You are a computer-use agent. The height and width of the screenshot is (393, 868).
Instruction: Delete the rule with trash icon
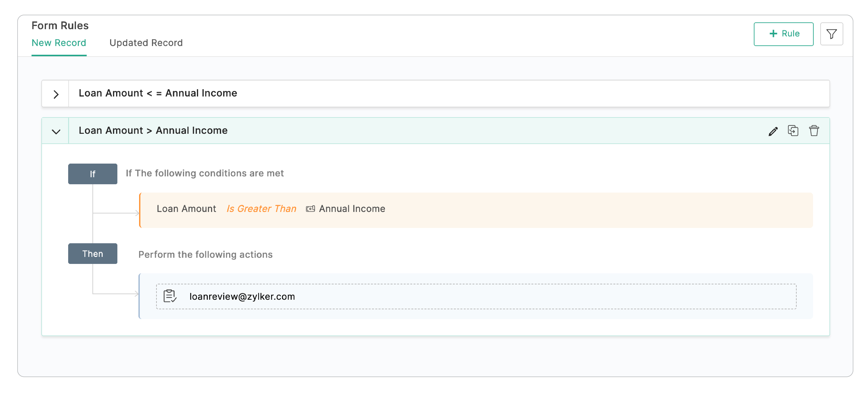(x=814, y=130)
